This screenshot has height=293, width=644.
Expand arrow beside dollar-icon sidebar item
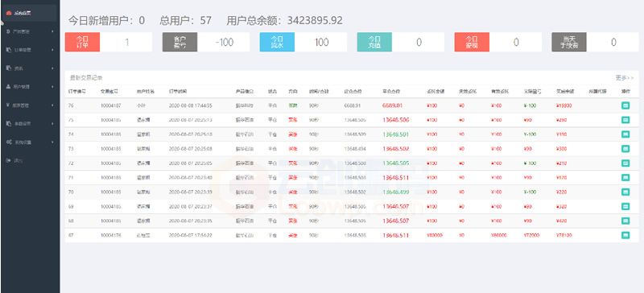[52, 31]
